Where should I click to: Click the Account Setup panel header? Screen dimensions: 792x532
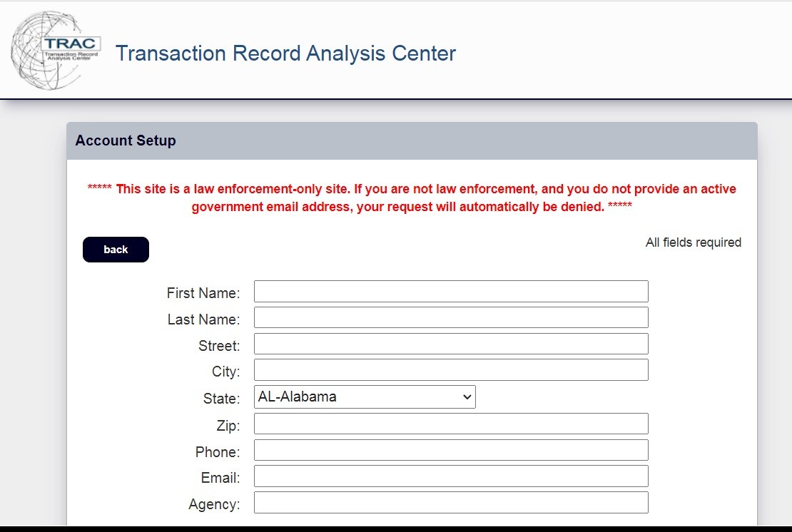126,140
